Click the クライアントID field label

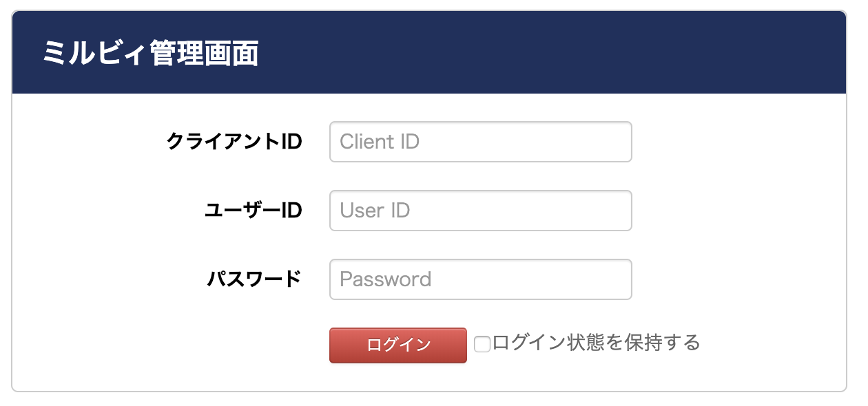pos(236,141)
